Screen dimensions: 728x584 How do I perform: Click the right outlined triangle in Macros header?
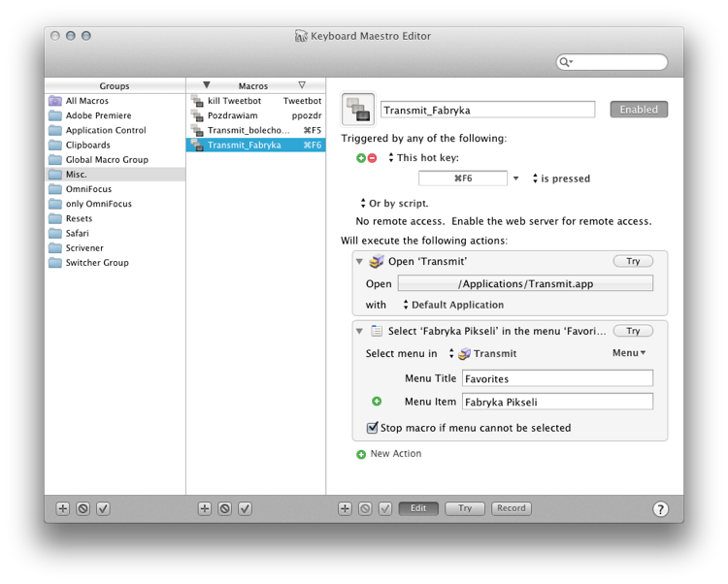point(302,85)
